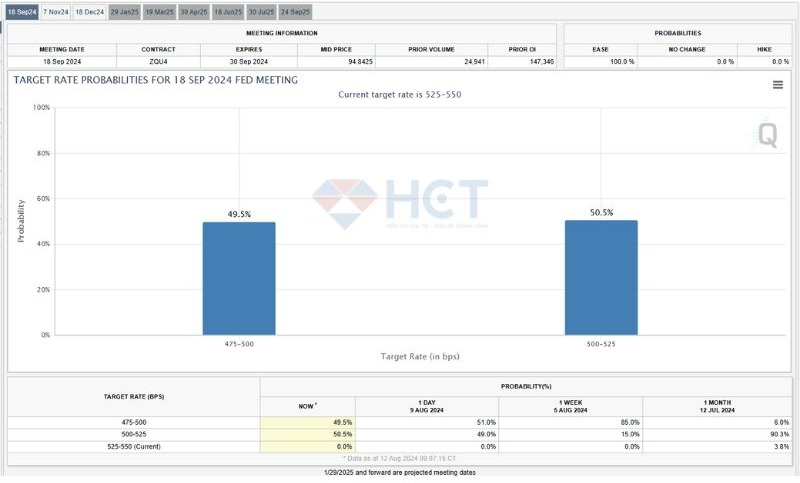800x483 pixels.
Task: Click the 1 WEEK 5 AUG 2024 header
Action: tap(571, 404)
